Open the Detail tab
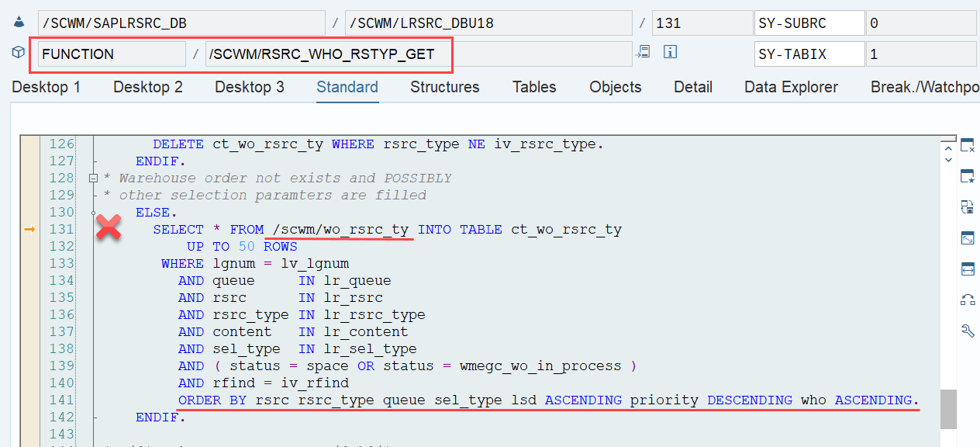This screenshot has height=447, width=980. coord(693,87)
